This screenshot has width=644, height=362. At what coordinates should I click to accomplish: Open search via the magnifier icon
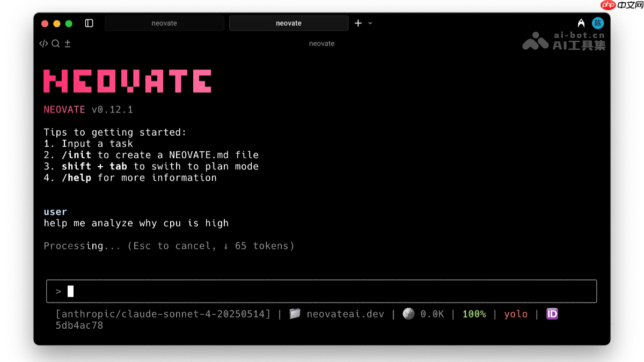(x=55, y=43)
